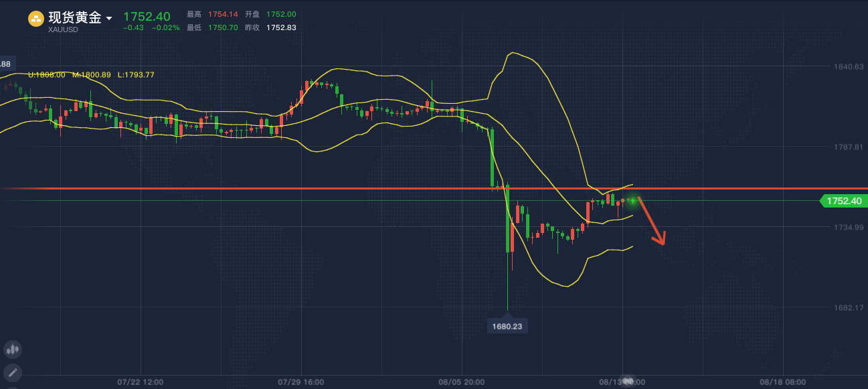
Task: Click the 现货黄金 instrument title
Action: pos(74,18)
